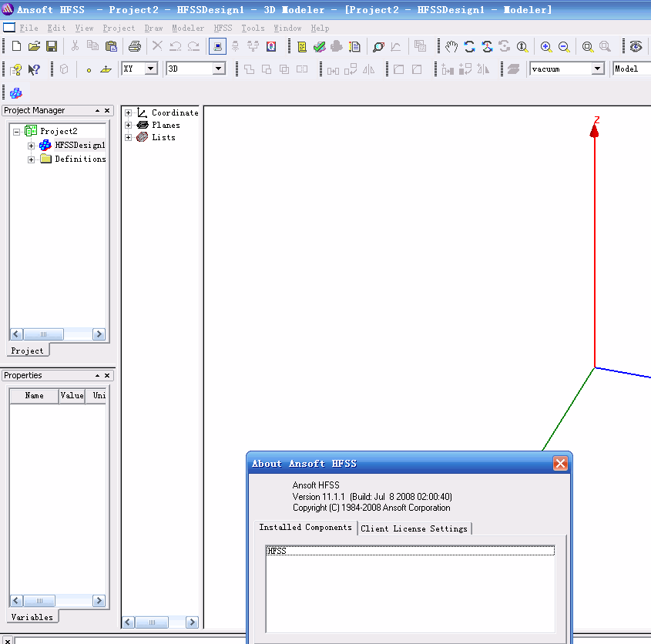The image size is (651, 644).
Task: Expand the Lists tree node
Action: (129, 137)
